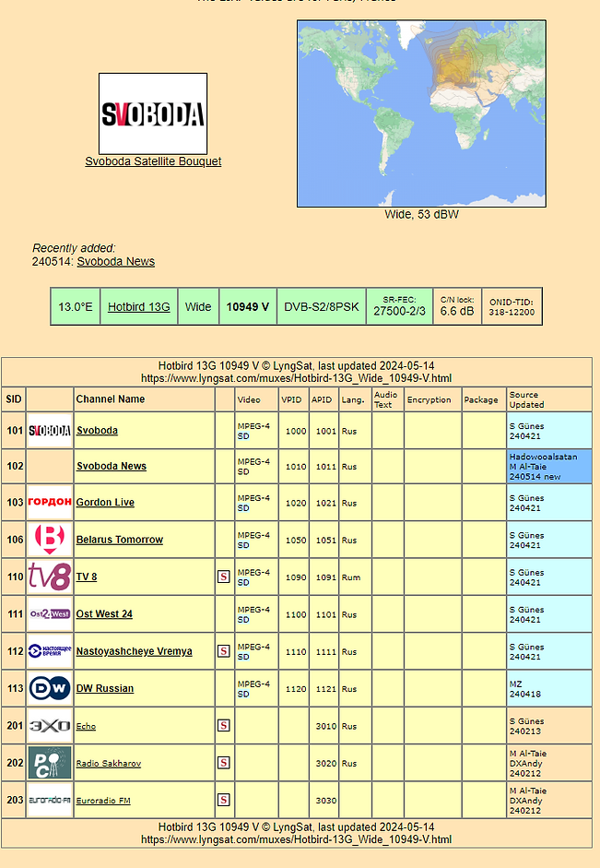Click the S stream icon for TV 8

tap(223, 577)
